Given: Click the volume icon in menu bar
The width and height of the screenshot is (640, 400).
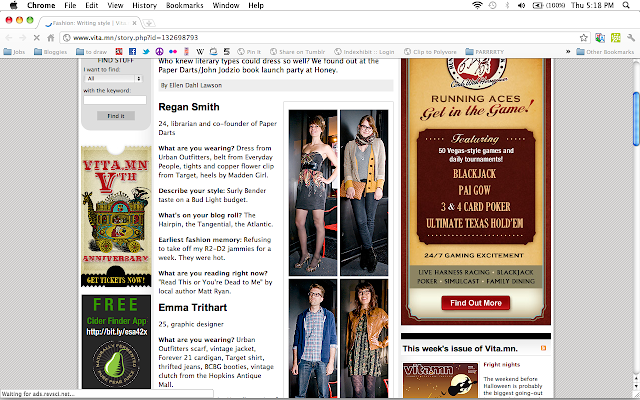Looking at the screenshot, I should pyautogui.click(x=521, y=5).
